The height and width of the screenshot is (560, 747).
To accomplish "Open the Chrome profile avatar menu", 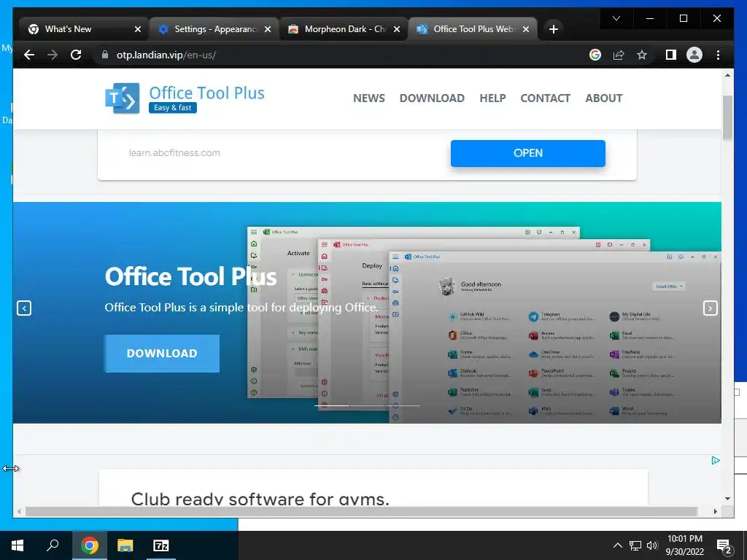I will 694,55.
